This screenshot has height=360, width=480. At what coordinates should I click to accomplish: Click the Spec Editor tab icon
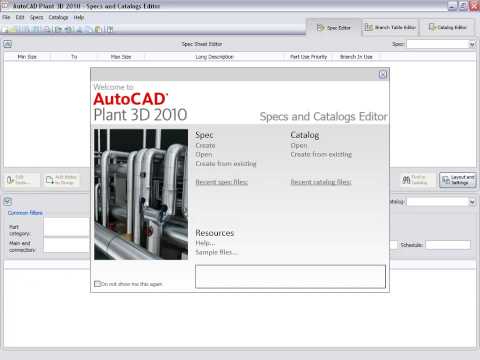pos(321,28)
